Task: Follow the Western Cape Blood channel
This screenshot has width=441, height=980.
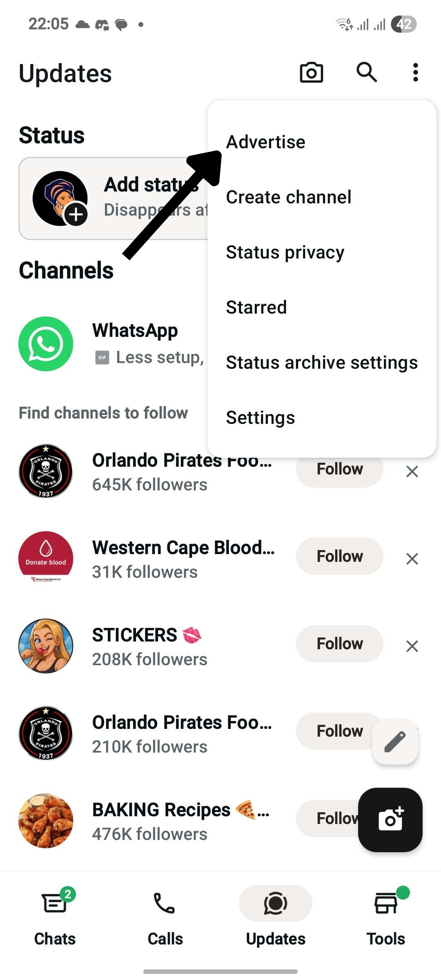Action: (340, 556)
